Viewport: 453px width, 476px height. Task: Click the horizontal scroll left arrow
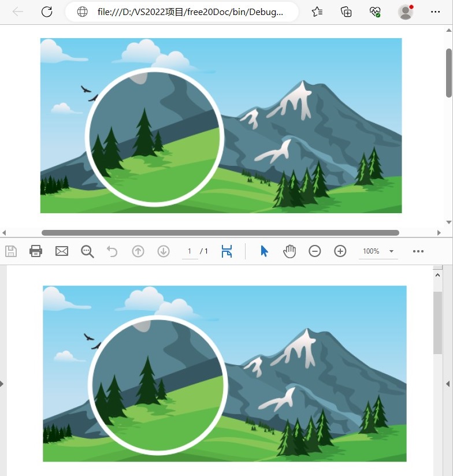(4, 233)
